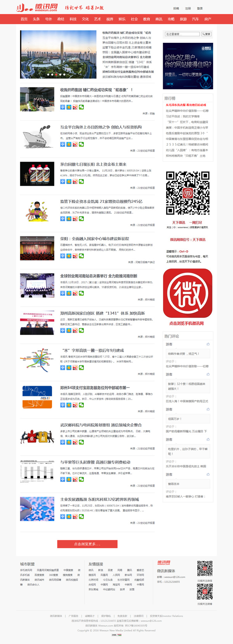233x644 pixels.
Task: Open the 科技 navigation tab
Action: [x=73, y=19]
